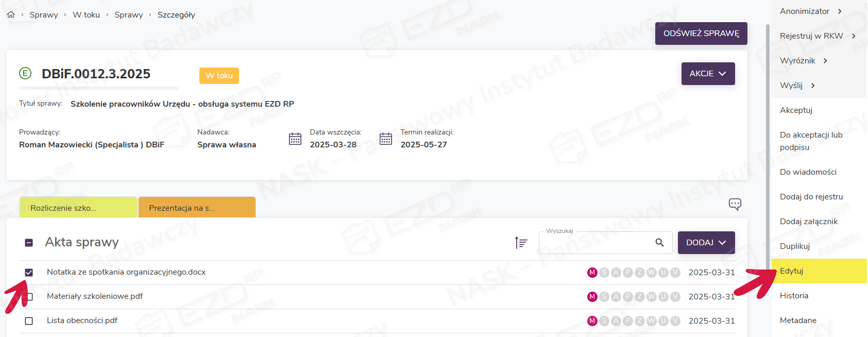Screen dimensions: 868x337
Task: Click the home icon in breadcrumb
Action: pos(11,15)
